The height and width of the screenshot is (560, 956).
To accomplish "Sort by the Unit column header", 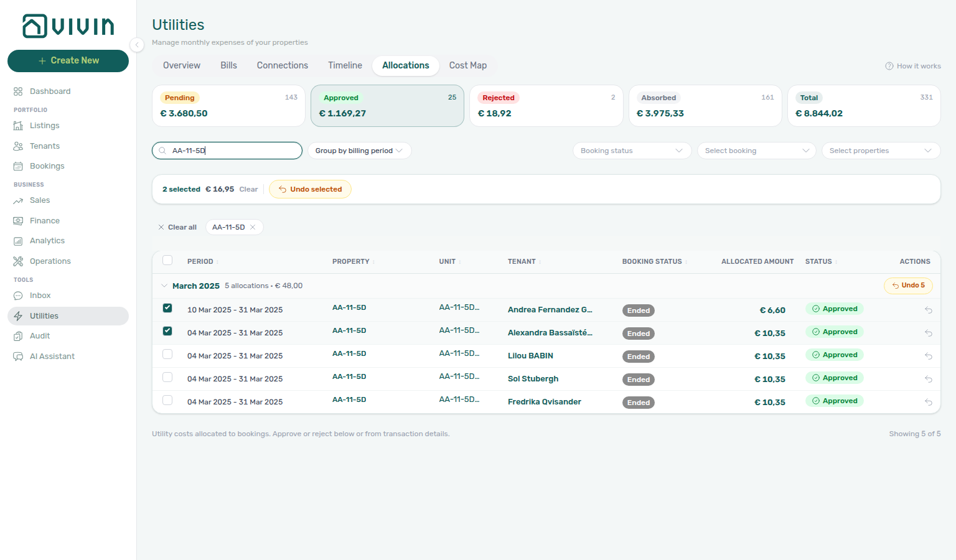I will [x=450, y=262].
